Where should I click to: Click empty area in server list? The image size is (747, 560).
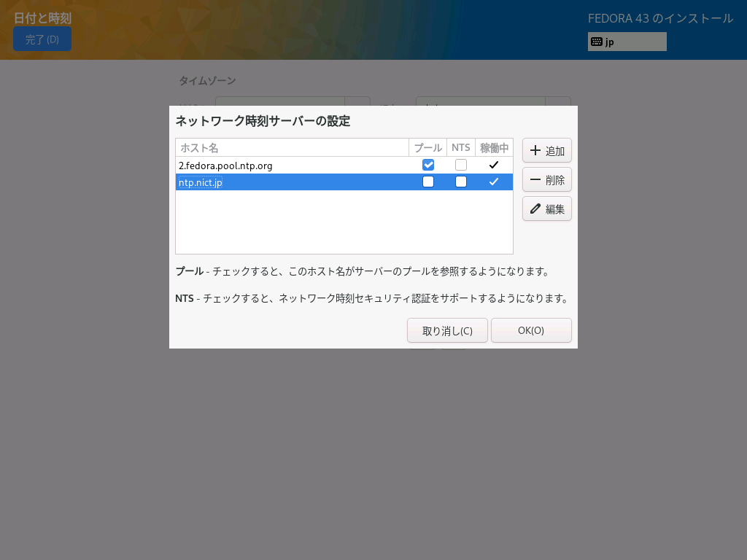tap(343, 222)
